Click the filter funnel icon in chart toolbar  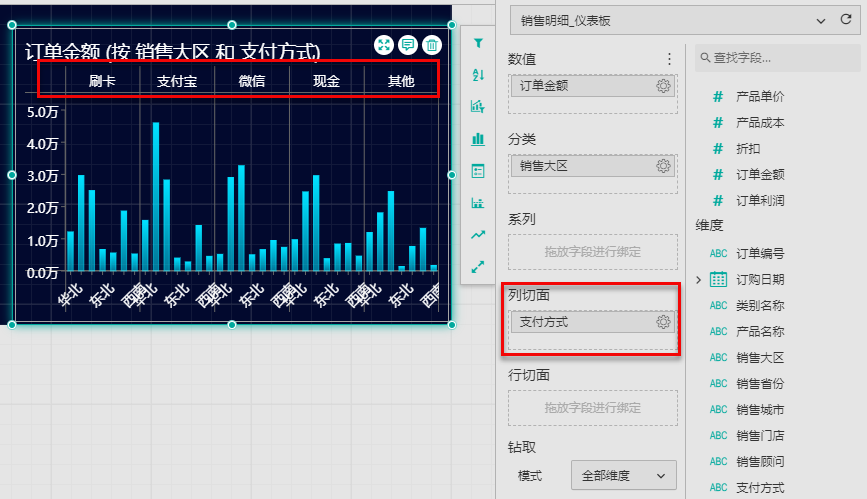[x=478, y=43]
